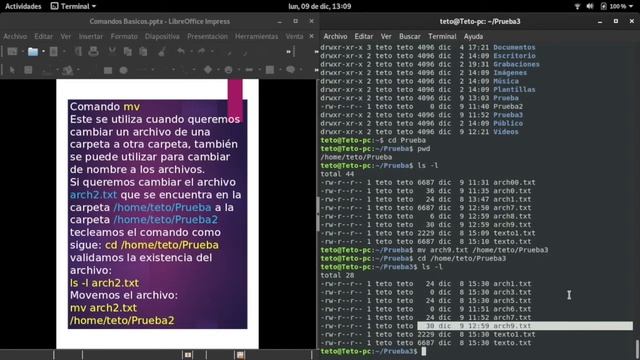Select the smiley Symbol Shapes tool
Viewport: 640px width, 360px height.
point(229,70)
